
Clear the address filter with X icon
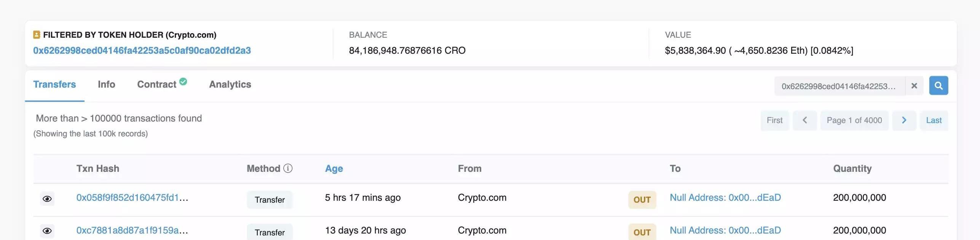pos(914,86)
